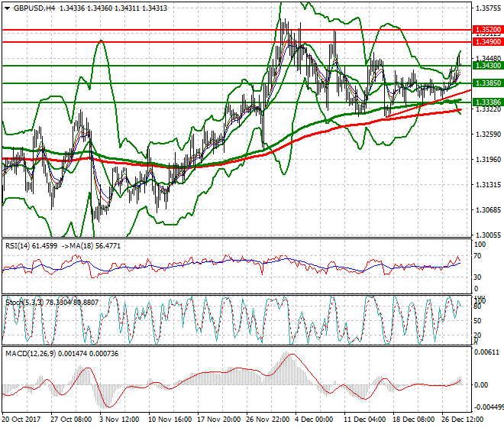Click the 20 Oct 2017 date label

point(21,420)
